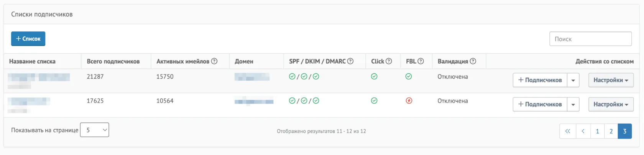Jump to first page with double-arrow button

pos(568,131)
